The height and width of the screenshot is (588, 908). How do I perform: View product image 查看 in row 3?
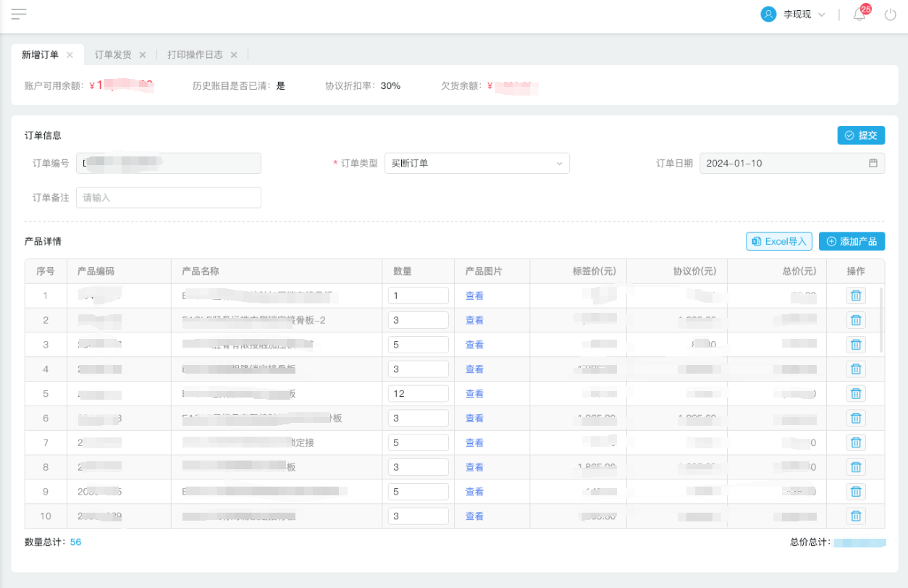coord(474,345)
